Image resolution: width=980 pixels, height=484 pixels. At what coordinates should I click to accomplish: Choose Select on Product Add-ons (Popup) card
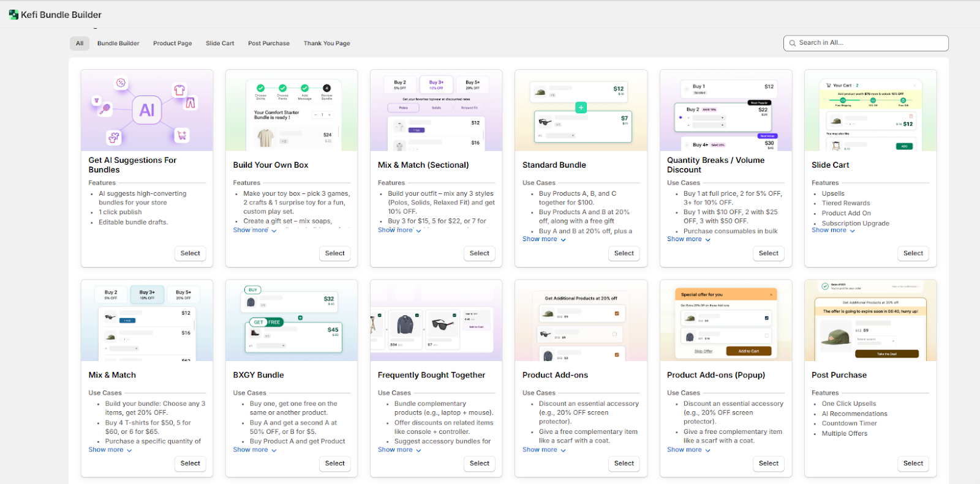pyautogui.click(x=768, y=464)
